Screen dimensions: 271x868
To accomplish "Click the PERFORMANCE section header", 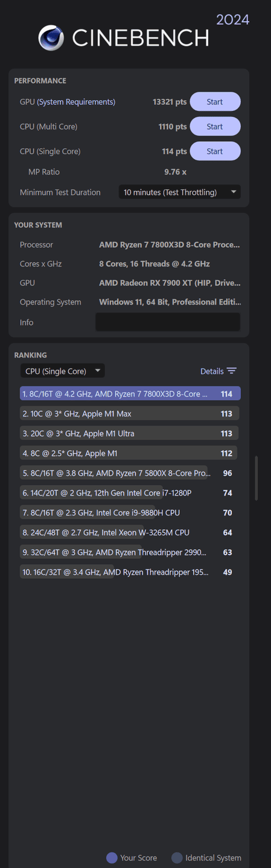I will (x=40, y=81).
